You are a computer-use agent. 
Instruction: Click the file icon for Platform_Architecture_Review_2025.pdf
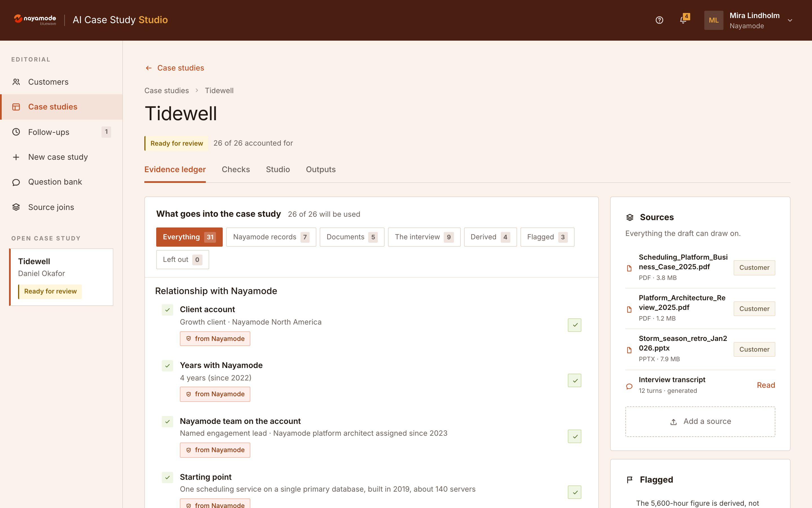pyautogui.click(x=630, y=309)
